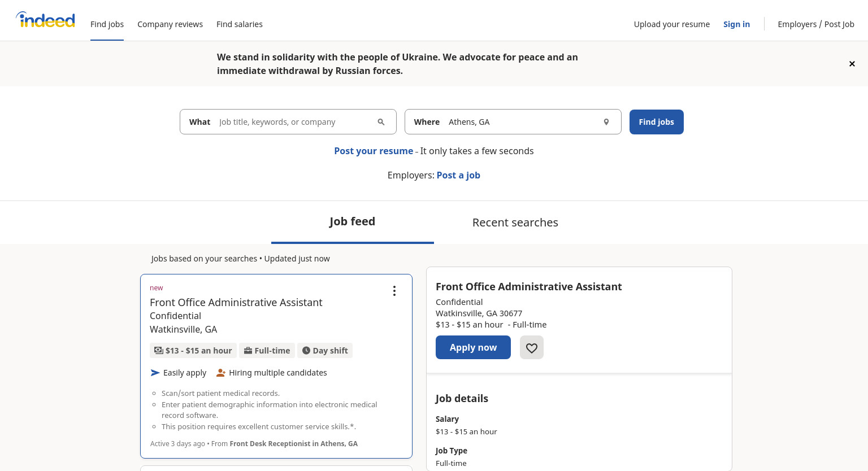The height and width of the screenshot is (471, 868).
Task: Open the three-dot menu on Front Office job card
Action: tap(394, 291)
